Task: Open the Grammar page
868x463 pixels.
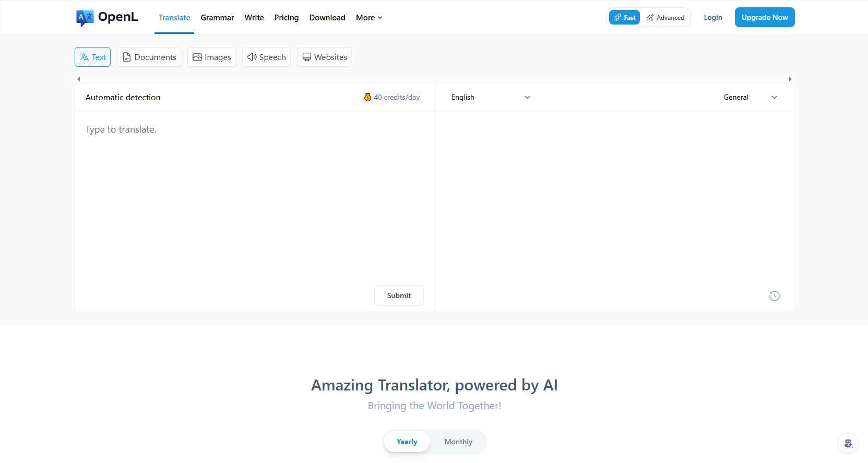Action: pyautogui.click(x=217, y=17)
